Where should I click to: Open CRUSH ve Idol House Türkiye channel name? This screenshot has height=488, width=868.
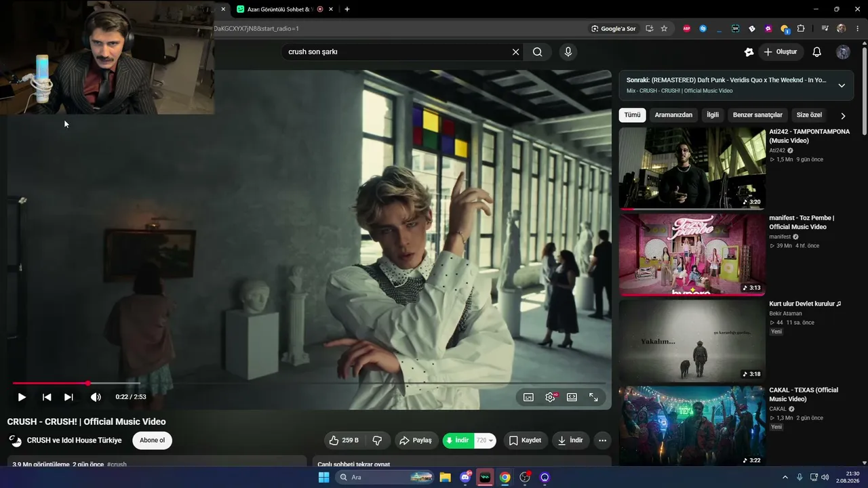pyautogui.click(x=75, y=441)
